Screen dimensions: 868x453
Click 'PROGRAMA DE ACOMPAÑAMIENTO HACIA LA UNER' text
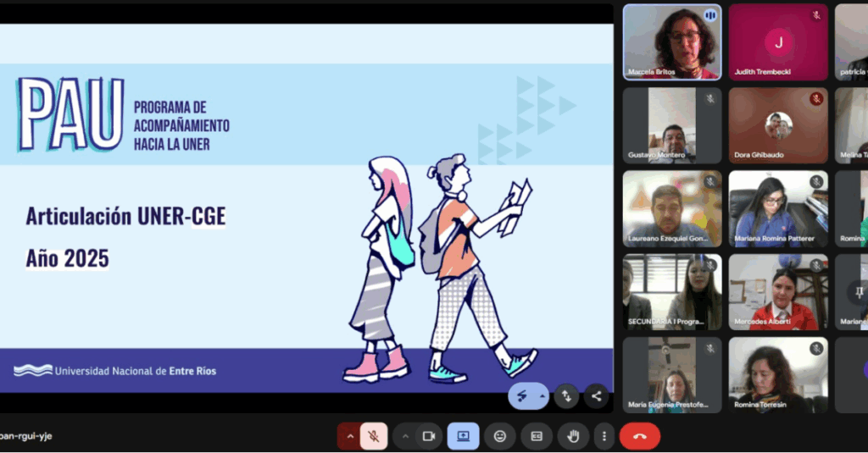(181, 125)
